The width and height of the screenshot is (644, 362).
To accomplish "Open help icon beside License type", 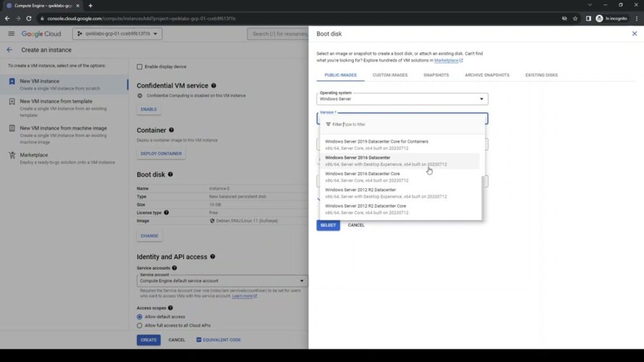I will (x=166, y=212).
